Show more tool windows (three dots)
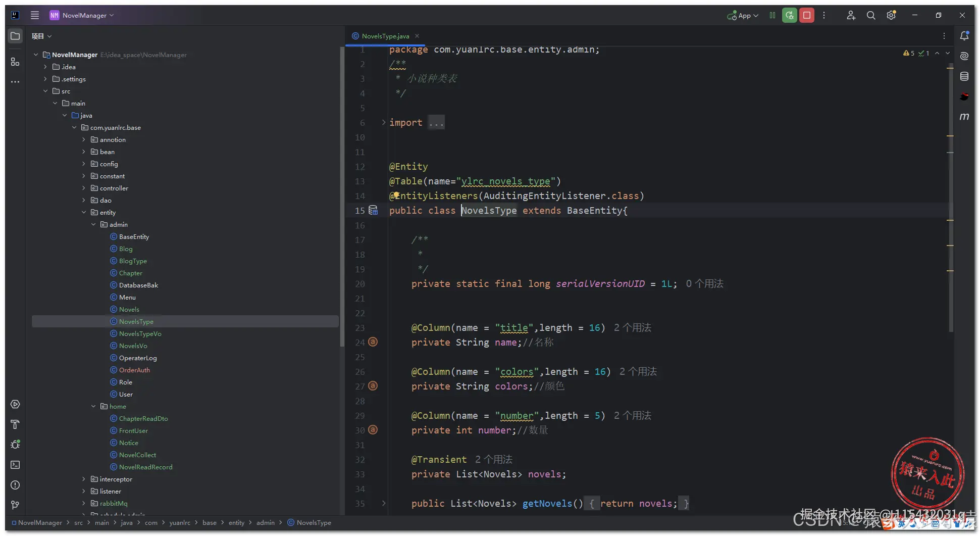 point(15,81)
